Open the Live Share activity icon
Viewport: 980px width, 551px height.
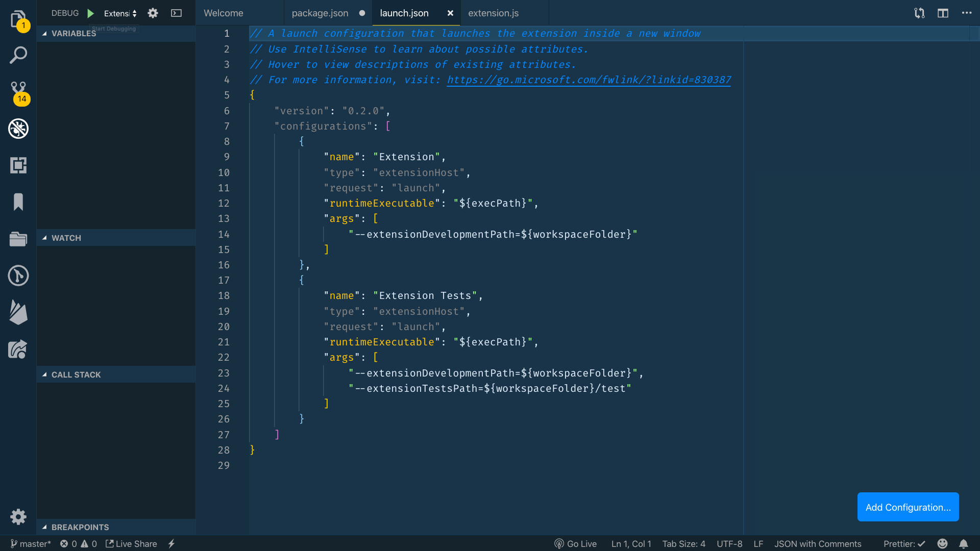[18, 349]
